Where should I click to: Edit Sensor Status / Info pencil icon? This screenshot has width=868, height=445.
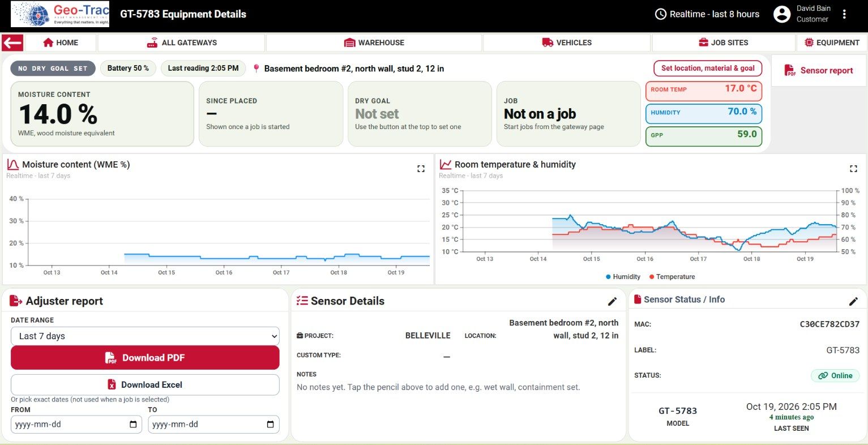tap(853, 302)
